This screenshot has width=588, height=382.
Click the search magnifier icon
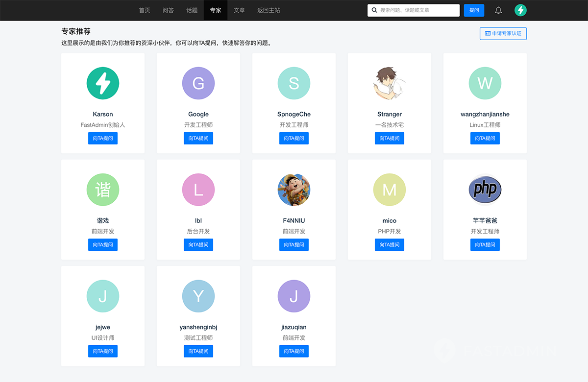375,10
